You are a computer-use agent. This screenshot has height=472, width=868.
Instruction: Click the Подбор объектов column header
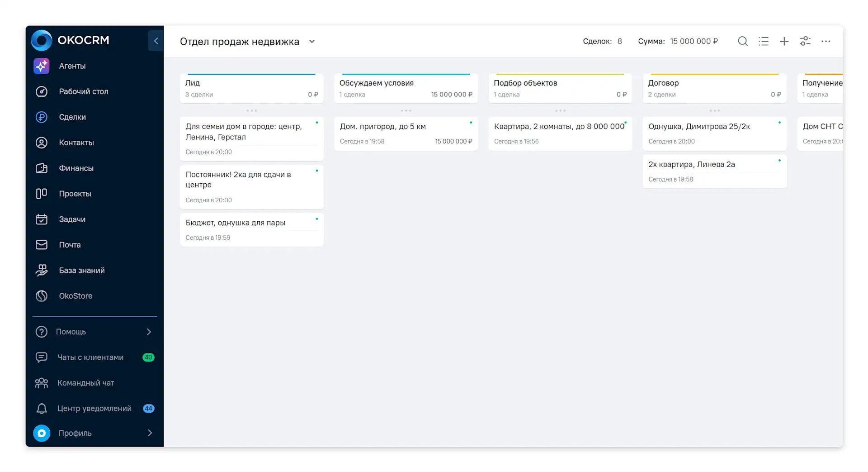[x=560, y=88]
